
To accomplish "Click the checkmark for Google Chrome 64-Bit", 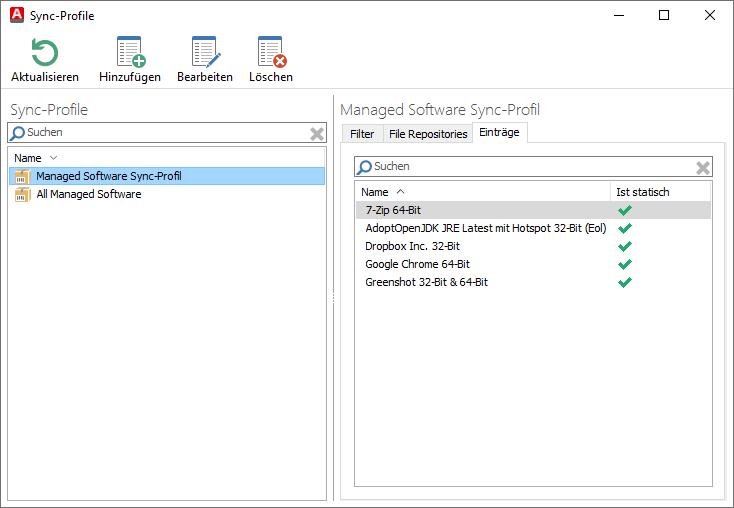I will pyautogui.click(x=625, y=264).
